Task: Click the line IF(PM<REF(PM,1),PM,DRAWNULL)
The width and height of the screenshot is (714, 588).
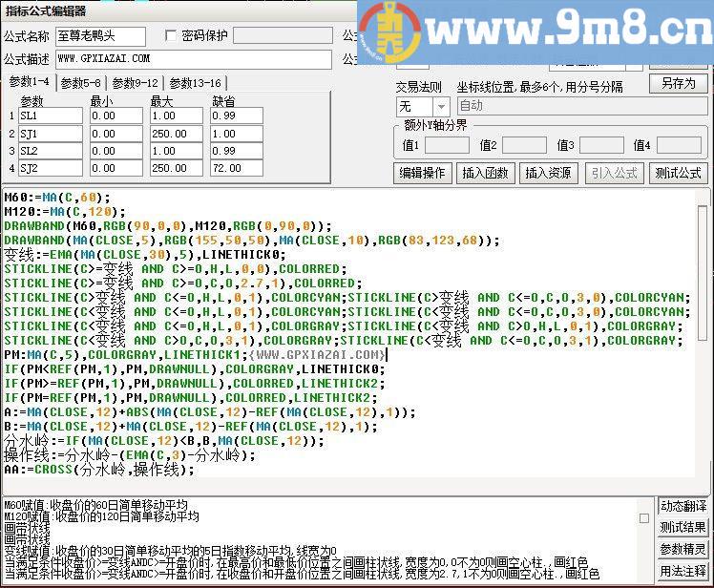Action: (195, 369)
